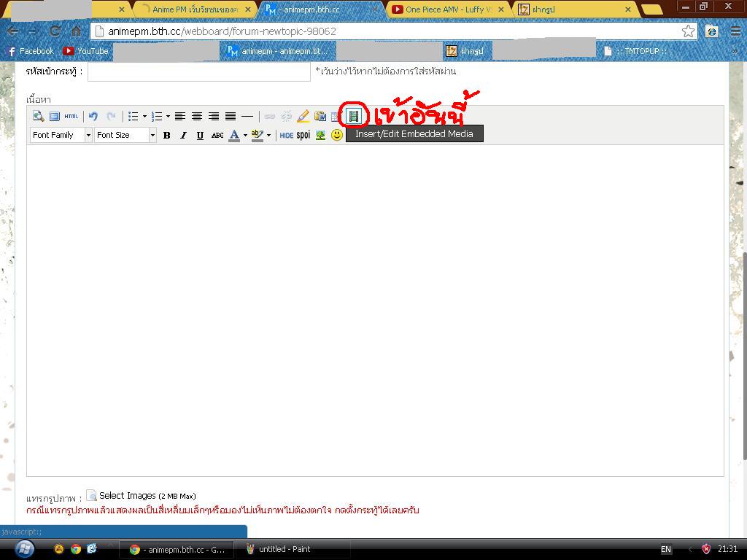Align text left
747x560 pixels.
click(x=180, y=116)
